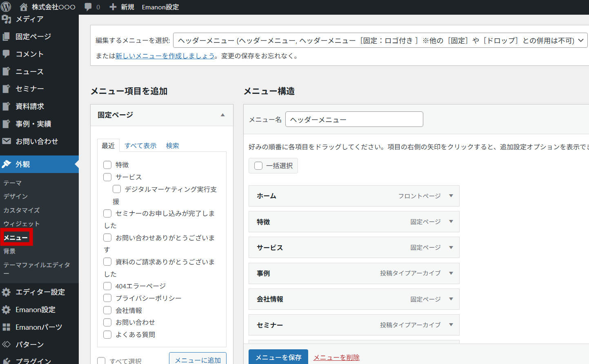Image resolution: width=589 pixels, height=364 pixels.
Task: Open the 編集するメニューを選択 dropdown
Action: pyautogui.click(x=380, y=40)
